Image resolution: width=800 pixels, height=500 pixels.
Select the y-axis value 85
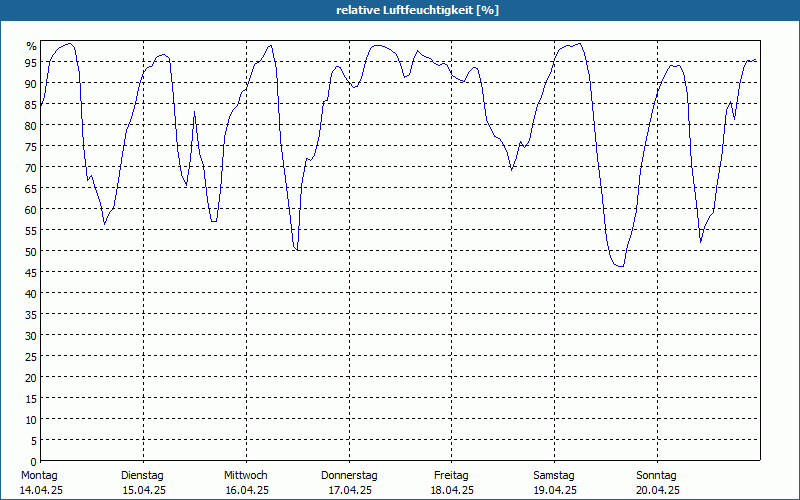tap(31, 105)
